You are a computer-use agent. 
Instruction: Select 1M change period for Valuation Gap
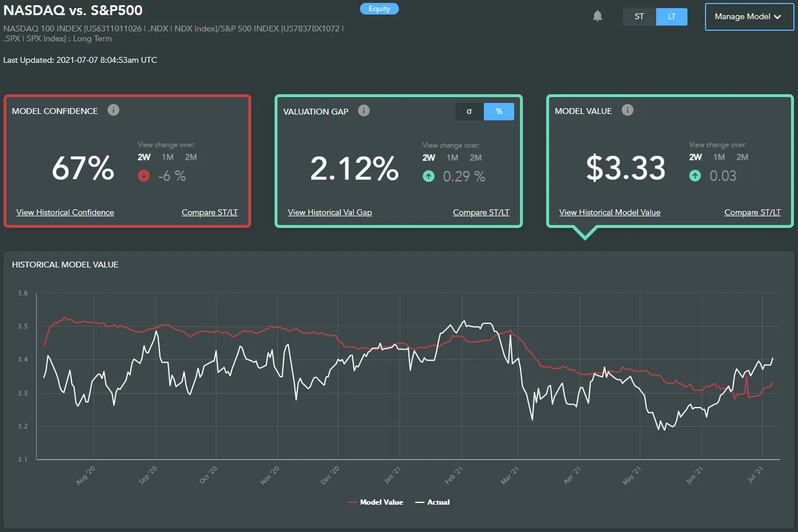pos(453,158)
